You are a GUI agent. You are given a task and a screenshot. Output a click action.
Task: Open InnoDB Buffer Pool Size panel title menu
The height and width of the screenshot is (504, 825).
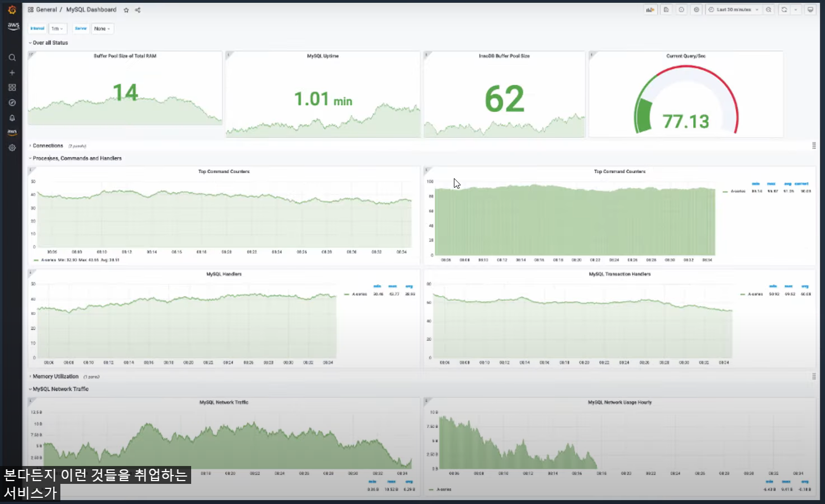pos(504,56)
